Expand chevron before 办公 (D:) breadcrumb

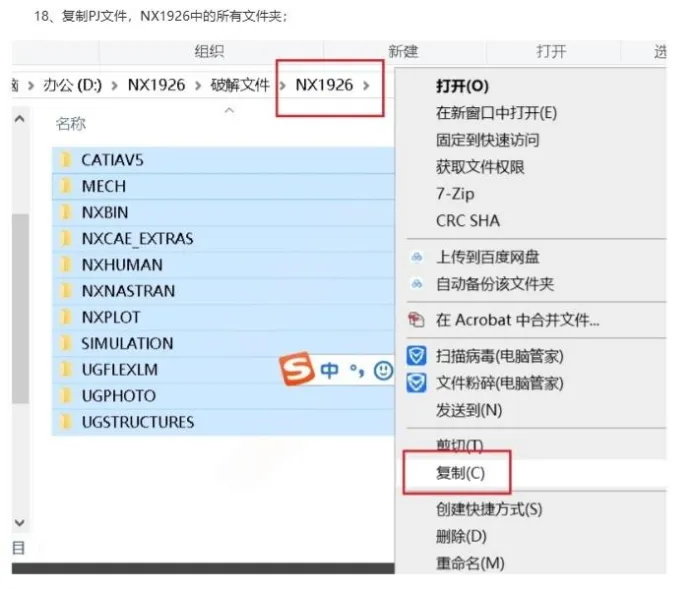pyautogui.click(x=30, y=85)
